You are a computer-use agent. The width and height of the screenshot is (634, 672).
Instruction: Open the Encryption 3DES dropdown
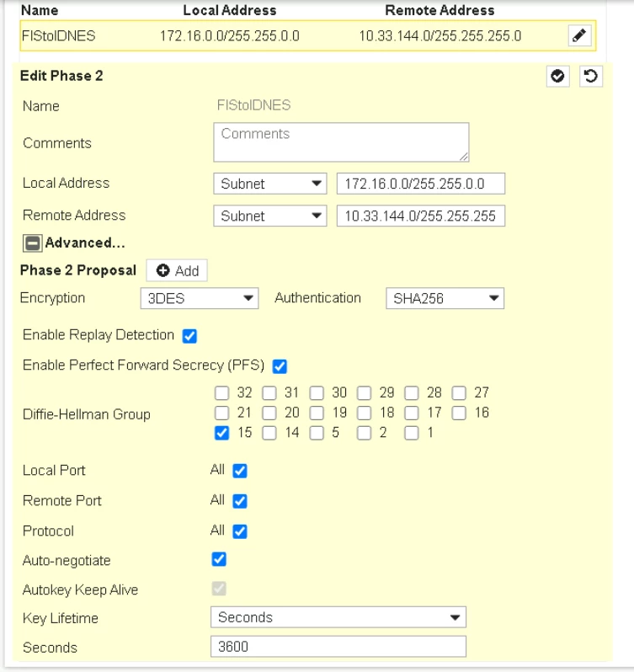click(200, 298)
